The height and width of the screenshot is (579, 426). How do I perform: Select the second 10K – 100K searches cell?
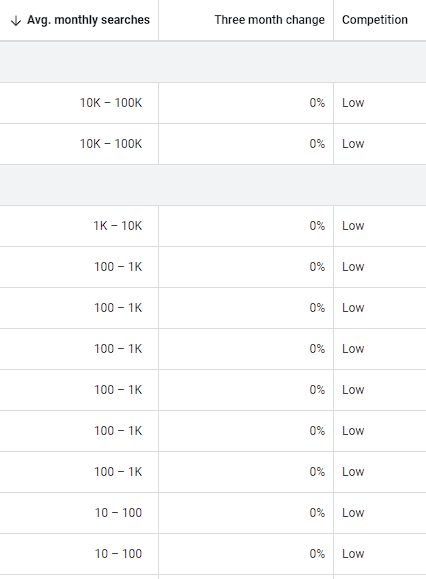tap(111, 144)
